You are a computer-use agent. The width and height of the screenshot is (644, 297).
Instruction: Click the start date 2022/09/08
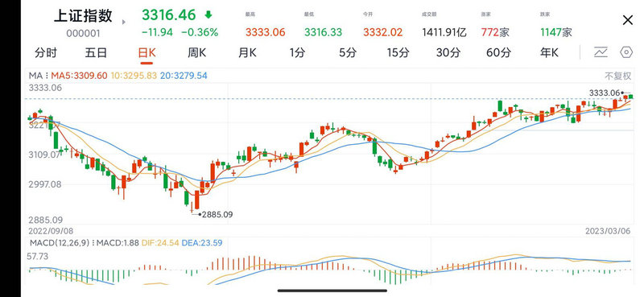point(51,231)
